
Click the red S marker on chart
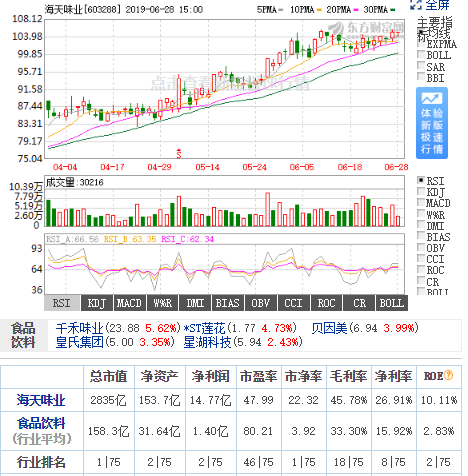[179, 153]
